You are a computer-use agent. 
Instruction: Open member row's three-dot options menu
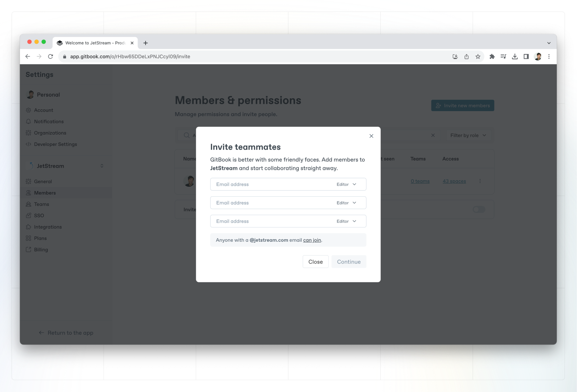pyautogui.click(x=480, y=181)
